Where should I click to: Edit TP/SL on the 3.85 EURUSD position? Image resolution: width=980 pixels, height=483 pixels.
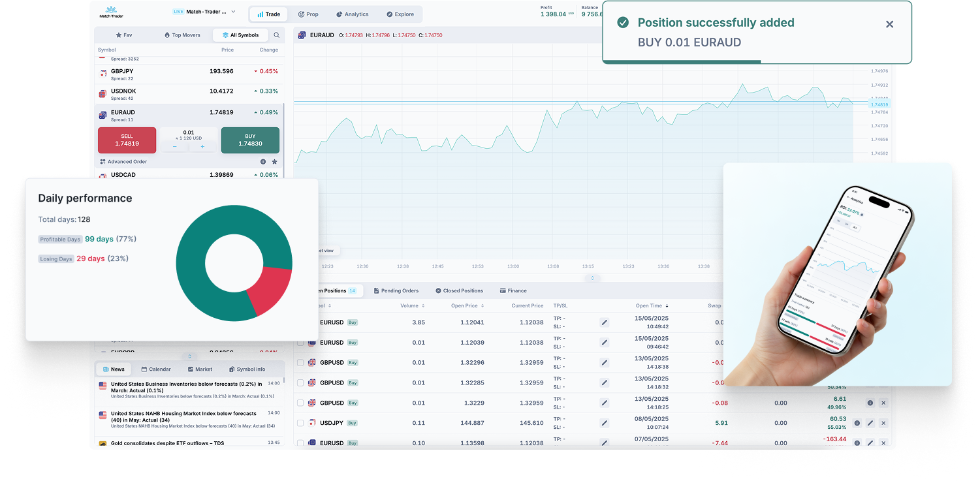point(604,322)
